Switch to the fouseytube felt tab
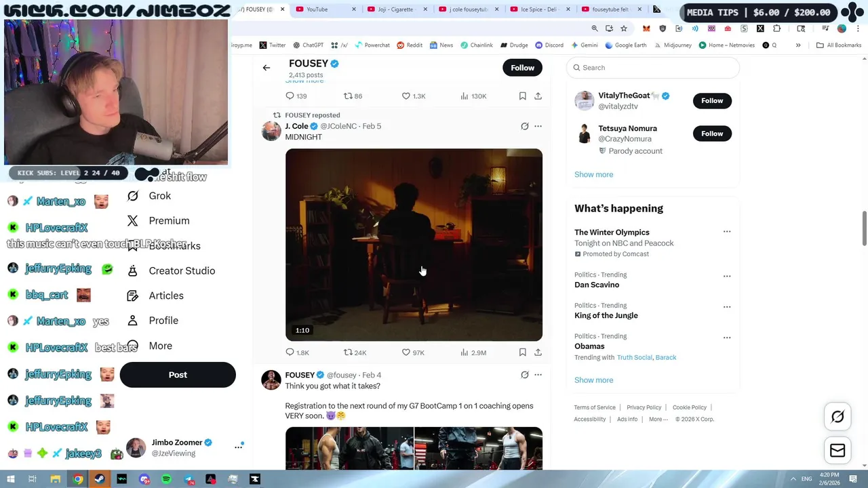Viewport: 868px width, 488px height. point(612,9)
